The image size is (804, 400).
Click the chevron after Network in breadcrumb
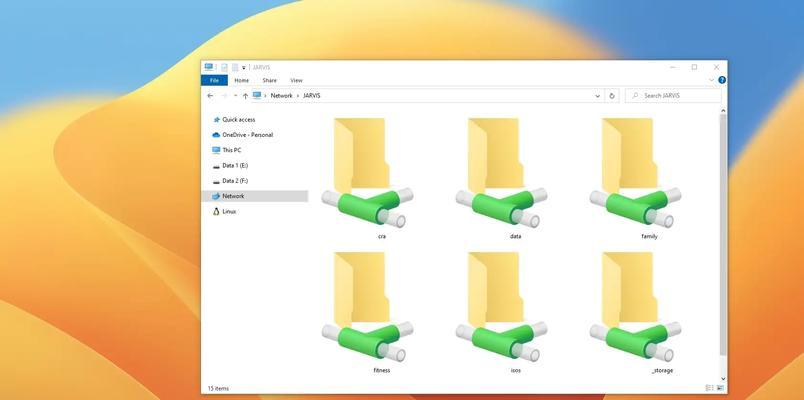[297, 96]
